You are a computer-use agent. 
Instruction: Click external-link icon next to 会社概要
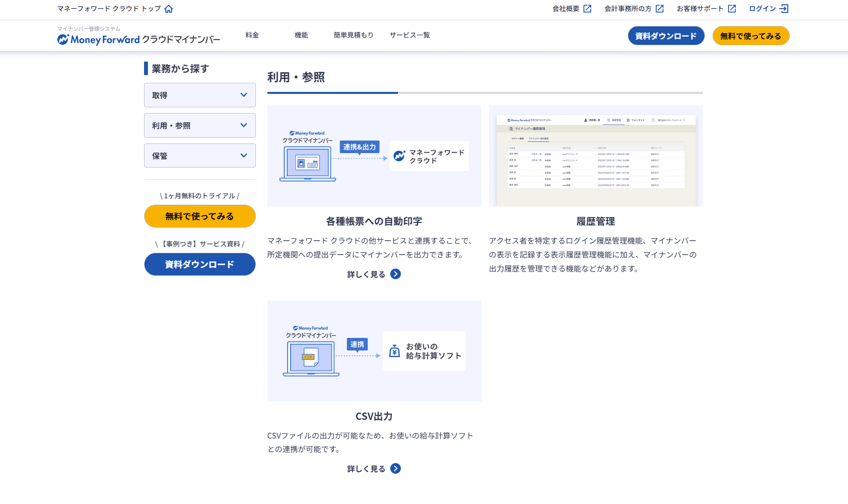click(587, 9)
